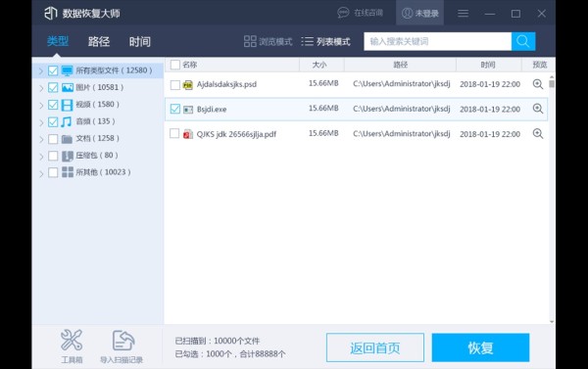588x369 pixels.
Task: Sort by the 大小 column header
Action: [321, 65]
